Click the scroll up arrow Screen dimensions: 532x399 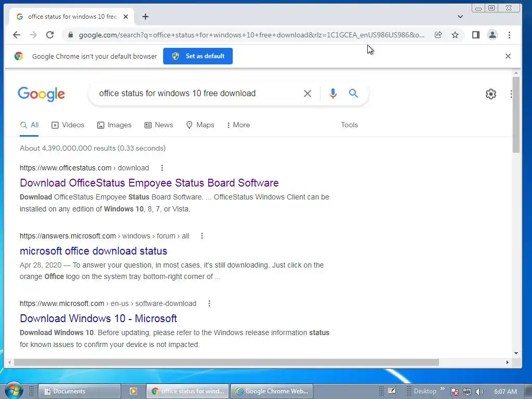point(516,73)
